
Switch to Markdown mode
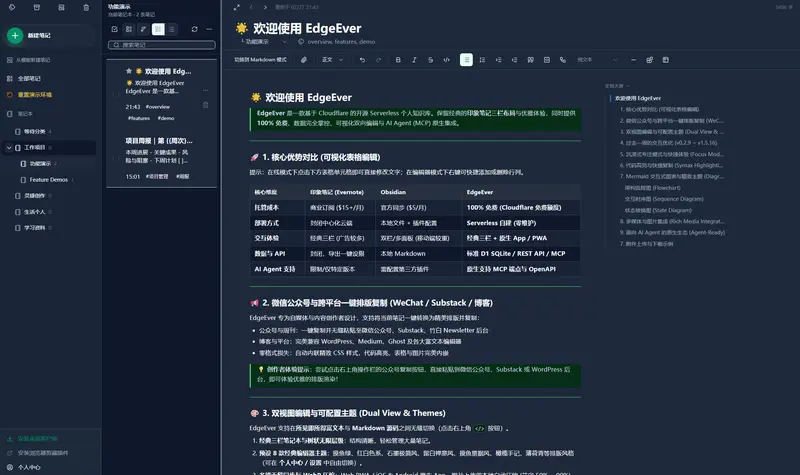260,60
